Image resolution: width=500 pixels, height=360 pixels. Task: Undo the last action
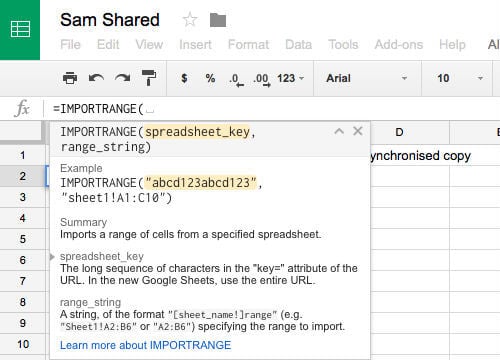coord(96,78)
